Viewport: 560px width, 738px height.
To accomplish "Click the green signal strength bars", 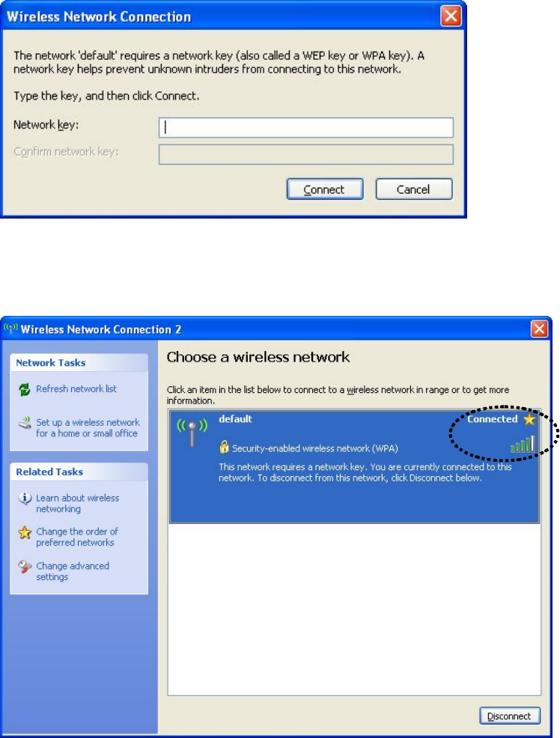I will click(x=523, y=445).
